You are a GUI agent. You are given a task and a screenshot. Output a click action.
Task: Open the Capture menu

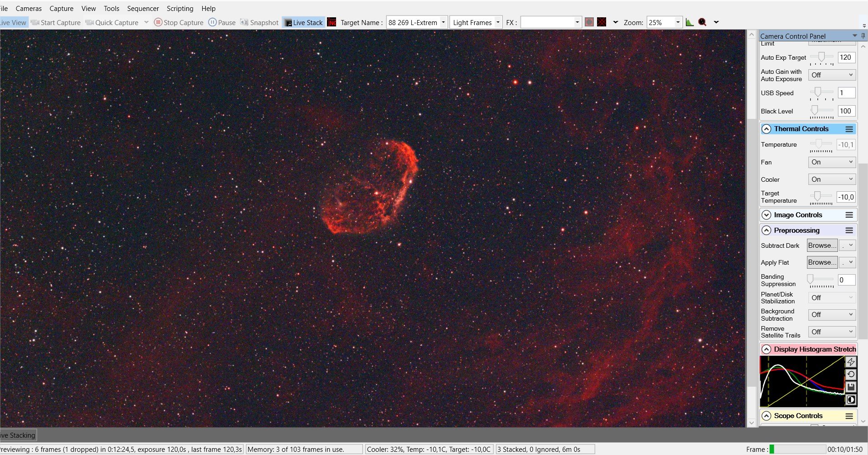61,9
